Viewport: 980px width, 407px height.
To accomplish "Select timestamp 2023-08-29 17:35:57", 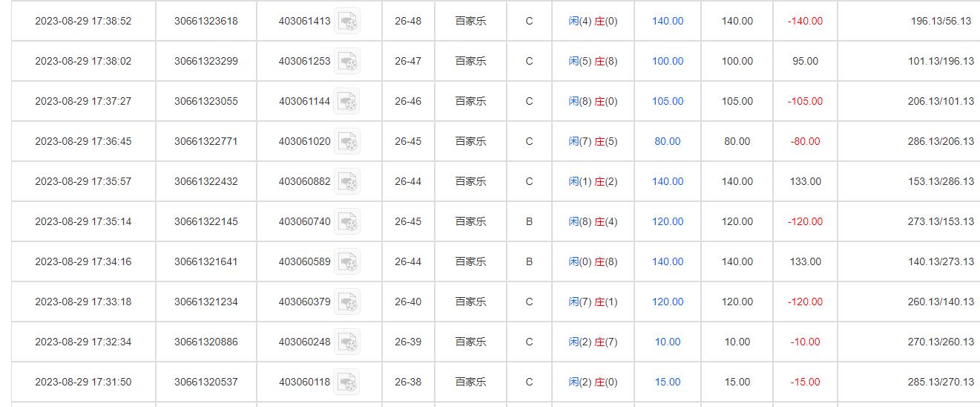I will pos(83,182).
